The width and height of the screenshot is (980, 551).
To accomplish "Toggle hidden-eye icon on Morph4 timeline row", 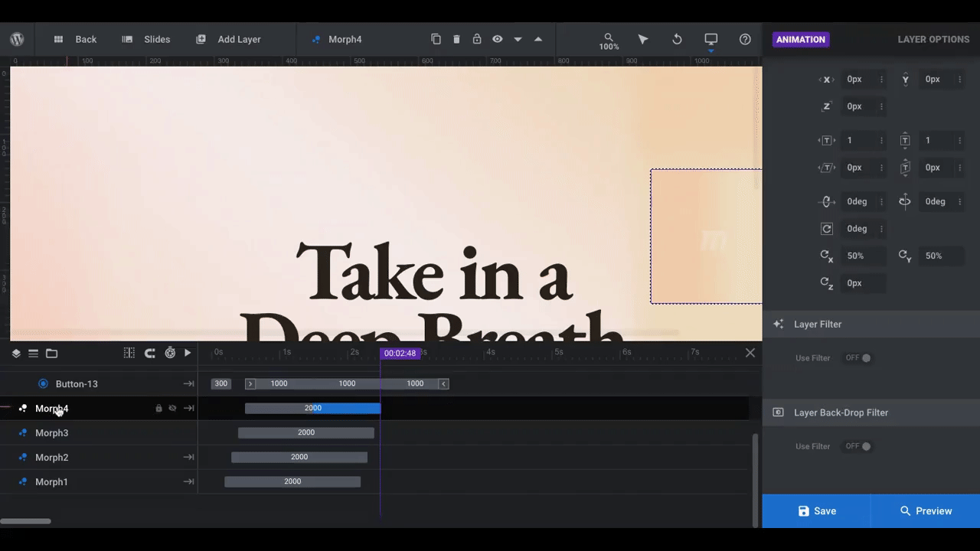I will tap(172, 409).
